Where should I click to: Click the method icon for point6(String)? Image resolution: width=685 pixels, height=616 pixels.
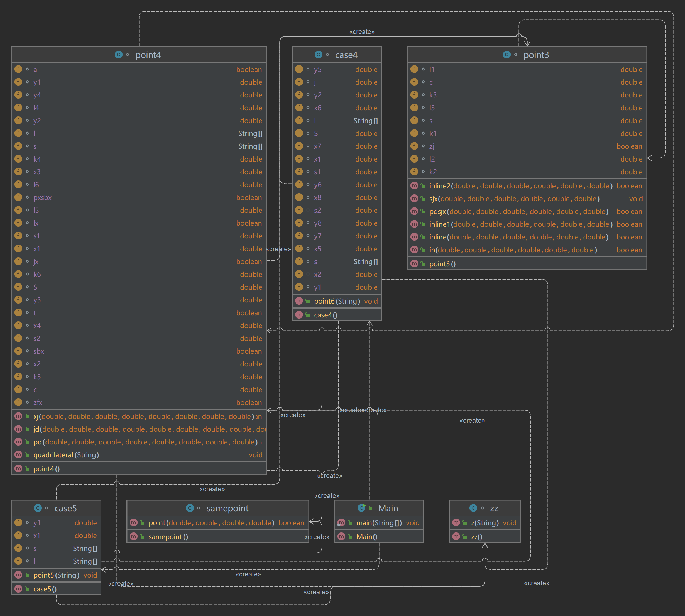[x=299, y=301]
